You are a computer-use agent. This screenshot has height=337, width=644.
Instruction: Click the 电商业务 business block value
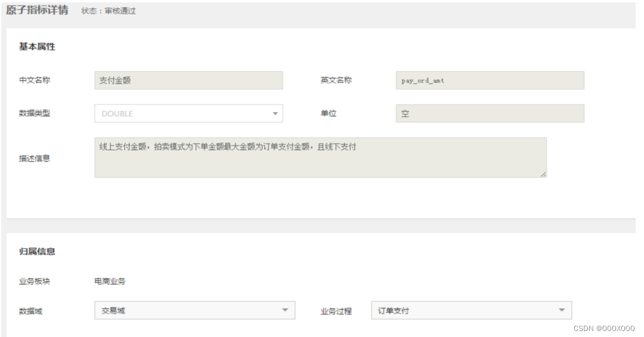coord(110,282)
